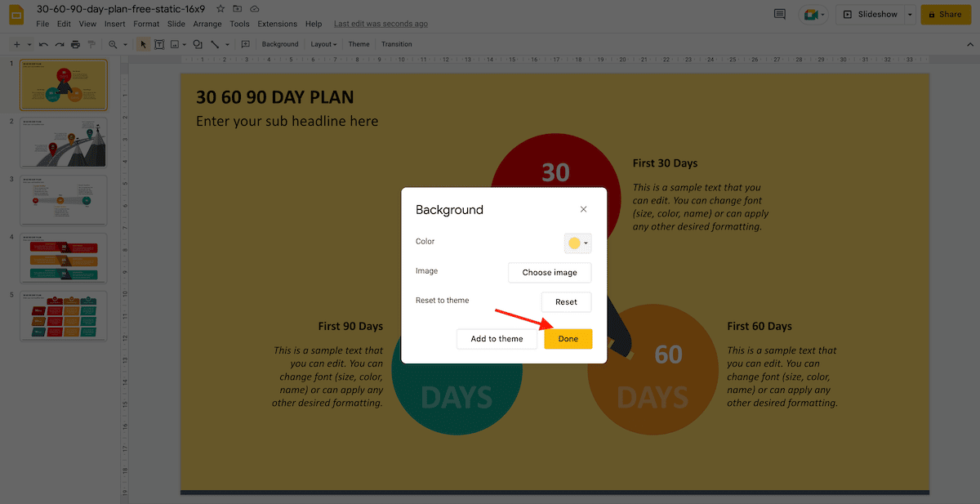This screenshot has height=504, width=980.
Task: Select slide 2 thumbnail with road graphic
Action: pos(64,143)
